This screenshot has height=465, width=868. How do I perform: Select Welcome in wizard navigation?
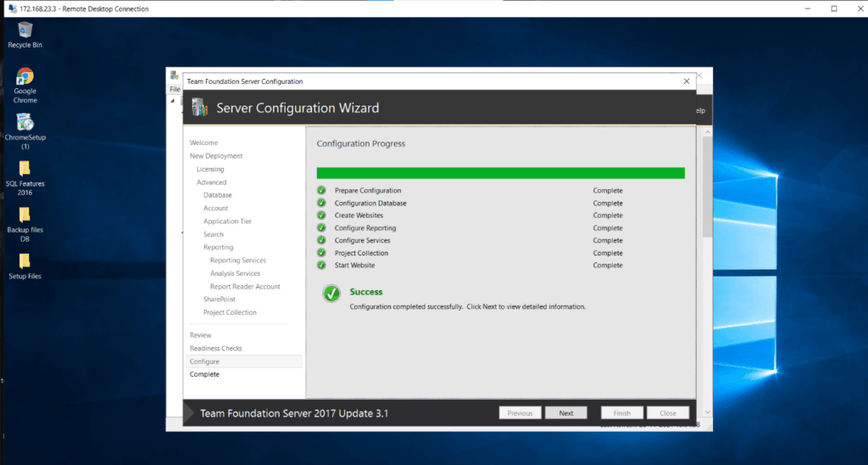(203, 143)
